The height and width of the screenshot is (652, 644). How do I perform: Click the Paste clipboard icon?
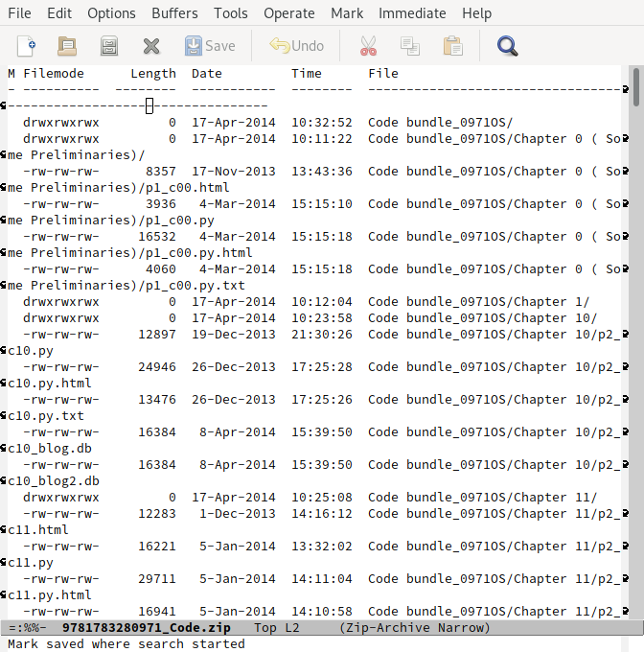click(x=452, y=45)
